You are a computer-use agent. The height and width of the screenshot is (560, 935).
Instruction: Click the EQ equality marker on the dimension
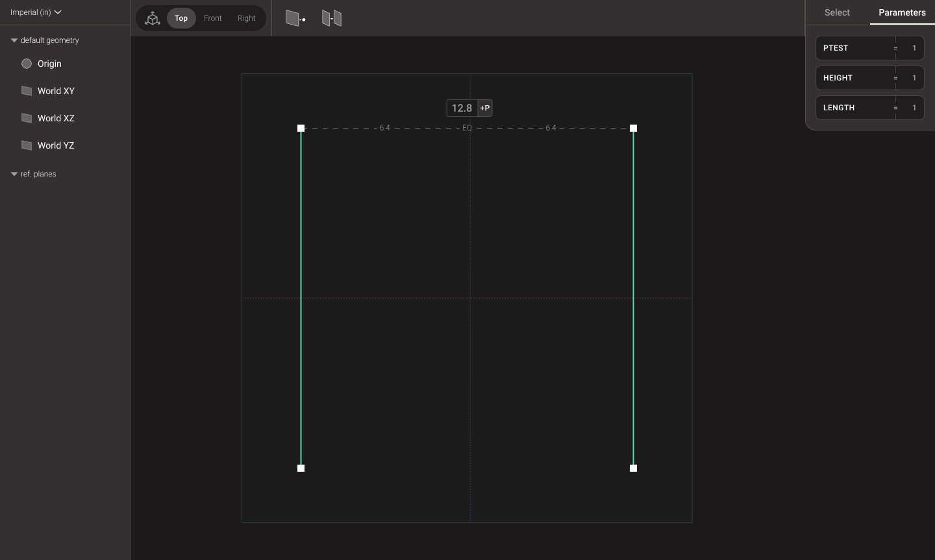coord(467,128)
